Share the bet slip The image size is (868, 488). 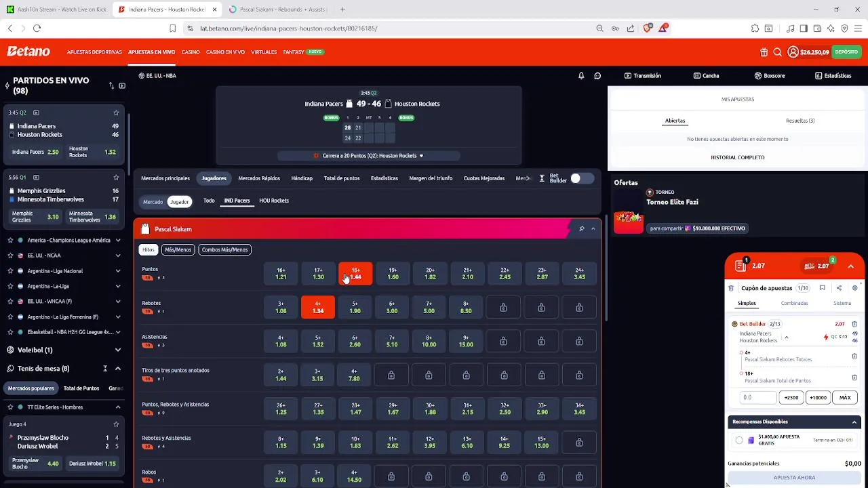pos(839,288)
